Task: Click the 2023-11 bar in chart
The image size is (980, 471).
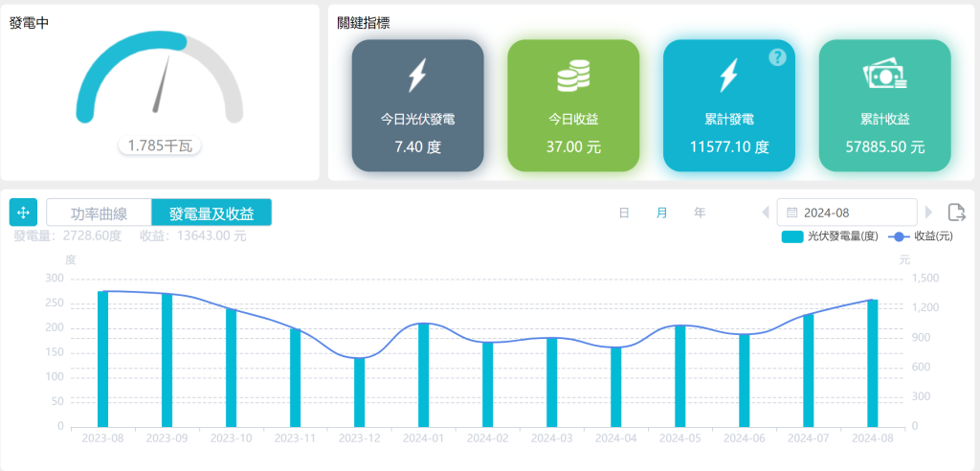Action: coord(295,378)
